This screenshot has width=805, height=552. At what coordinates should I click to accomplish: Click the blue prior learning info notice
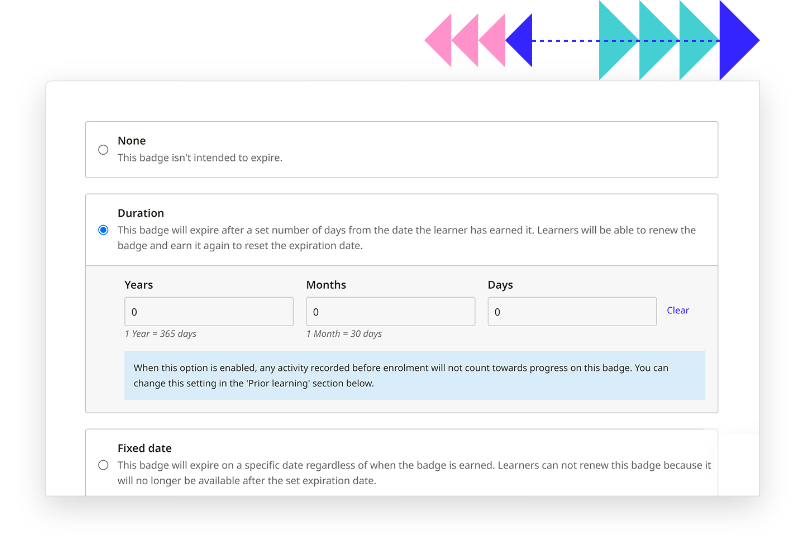(x=414, y=375)
